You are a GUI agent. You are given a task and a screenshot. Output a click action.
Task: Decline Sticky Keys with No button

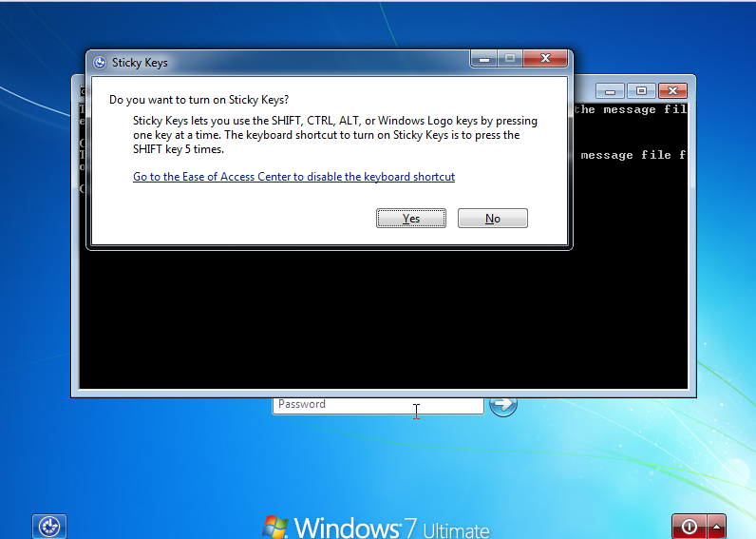click(492, 218)
